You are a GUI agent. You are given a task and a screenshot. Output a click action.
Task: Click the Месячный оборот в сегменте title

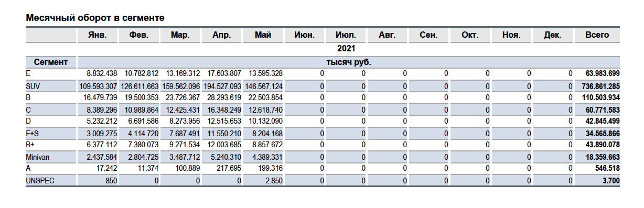coord(95,18)
